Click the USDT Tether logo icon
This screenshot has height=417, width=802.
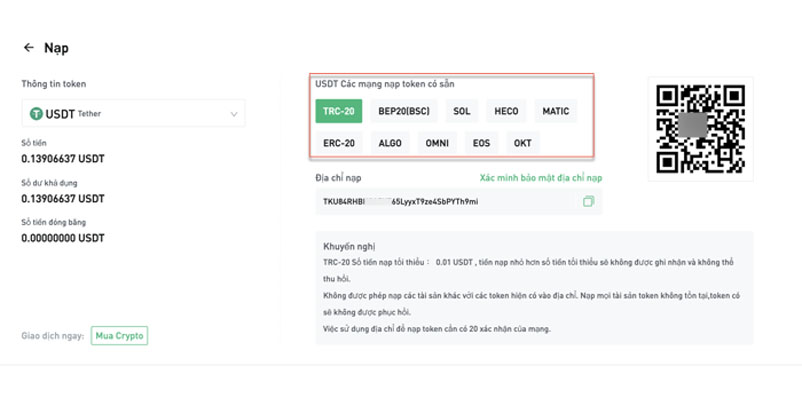[36, 114]
